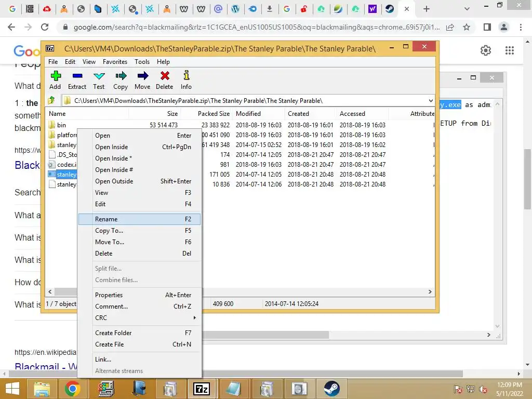Image resolution: width=532 pixels, height=399 pixels.
Task: Expand the 7-Zip address path dropdown
Action: pyautogui.click(x=431, y=100)
